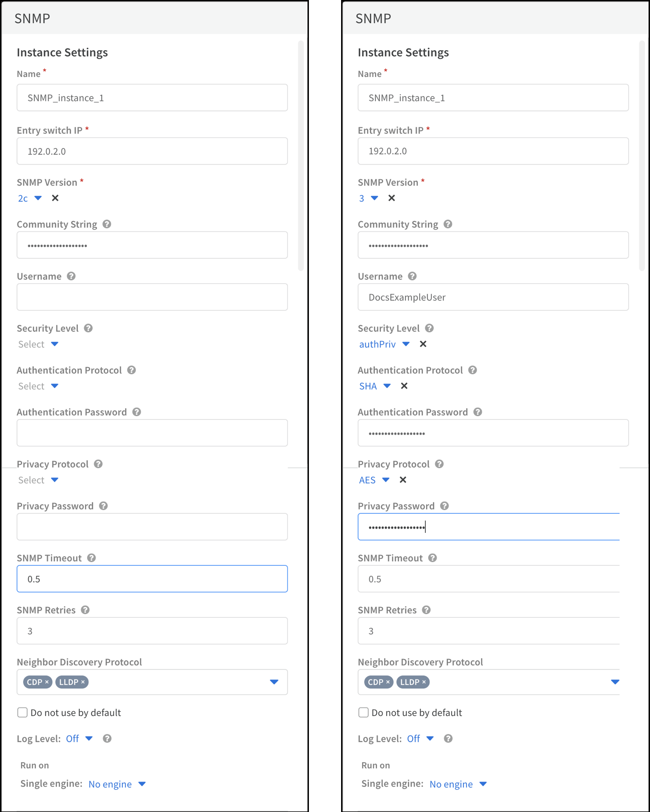The height and width of the screenshot is (812, 650).
Task: Click help icon beside SNMP Retries in 2c form
Action: click(85, 610)
